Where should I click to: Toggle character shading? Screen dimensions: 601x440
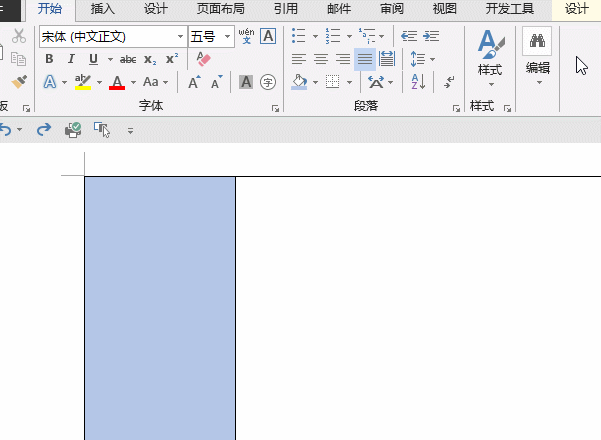click(246, 82)
